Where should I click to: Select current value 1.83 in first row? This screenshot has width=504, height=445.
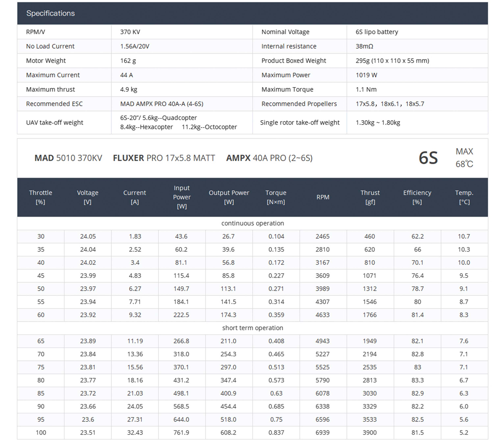click(135, 236)
